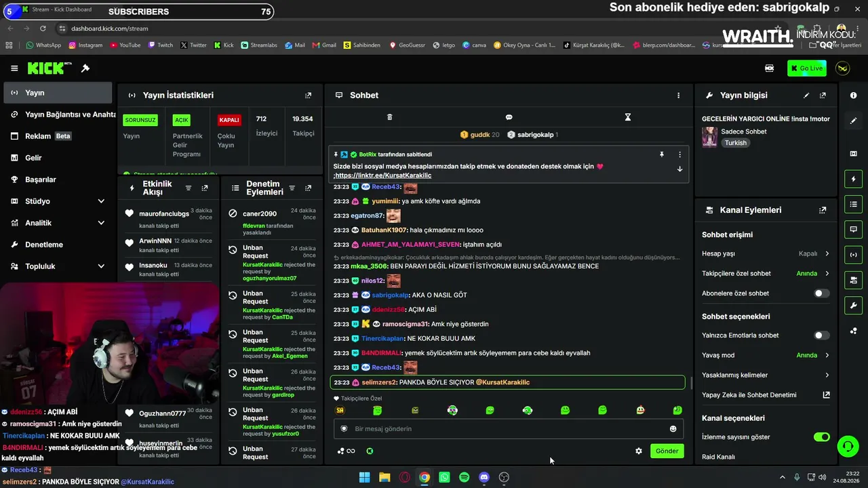The image size is (868, 488).
Task: Open Gelir in the sidebar
Action: [57, 158]
